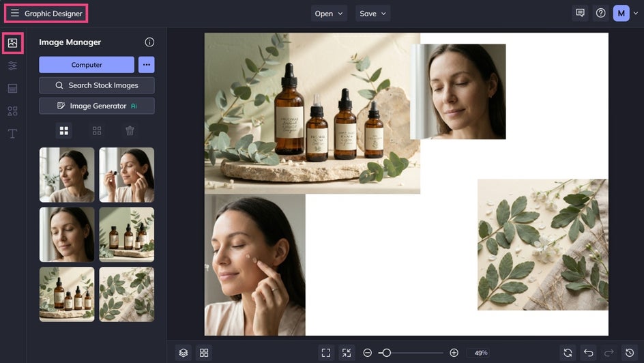Expand the Save dropdown menu
The width and height of the screenshot is (644, 363).
tap(372, 14)
